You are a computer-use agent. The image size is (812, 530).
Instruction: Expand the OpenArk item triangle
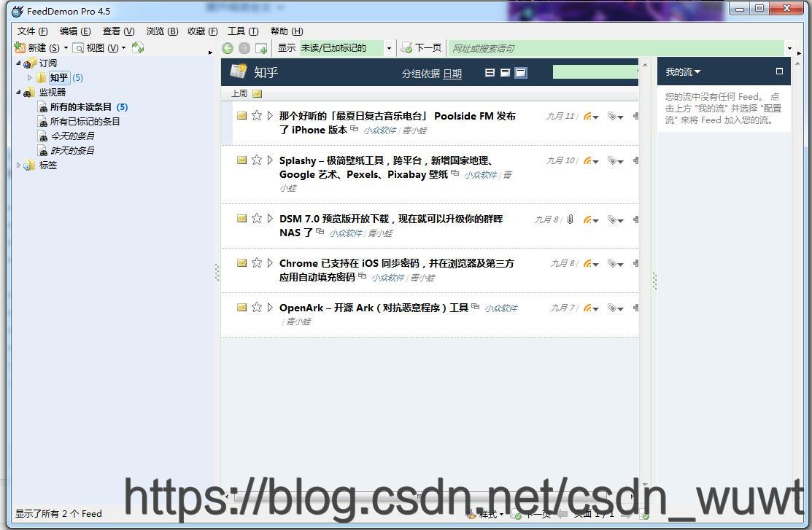pyautogui.click(x=270, y=308)
